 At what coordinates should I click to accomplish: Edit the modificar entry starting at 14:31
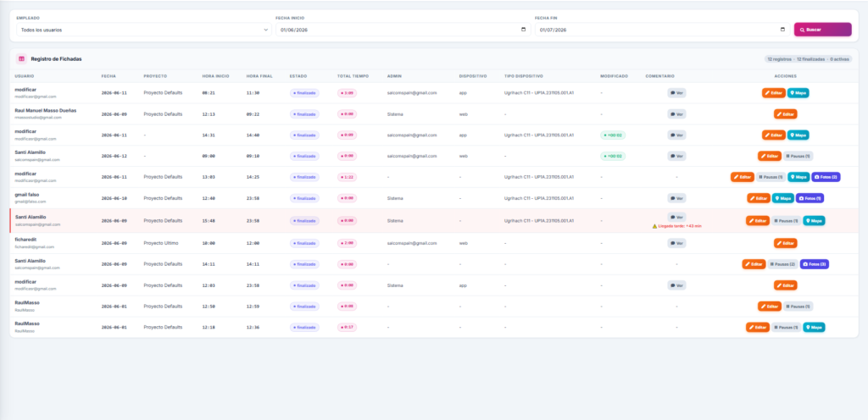(773, 135)
